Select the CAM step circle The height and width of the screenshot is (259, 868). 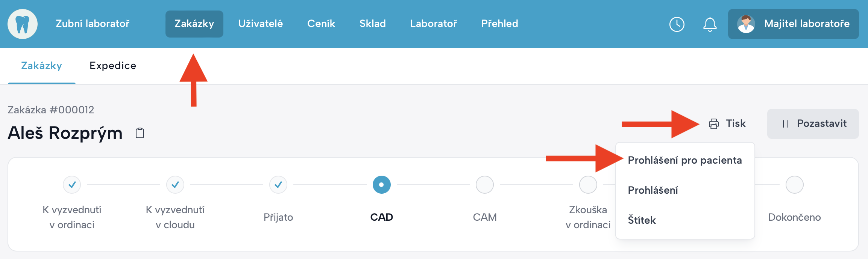(484, 185)
